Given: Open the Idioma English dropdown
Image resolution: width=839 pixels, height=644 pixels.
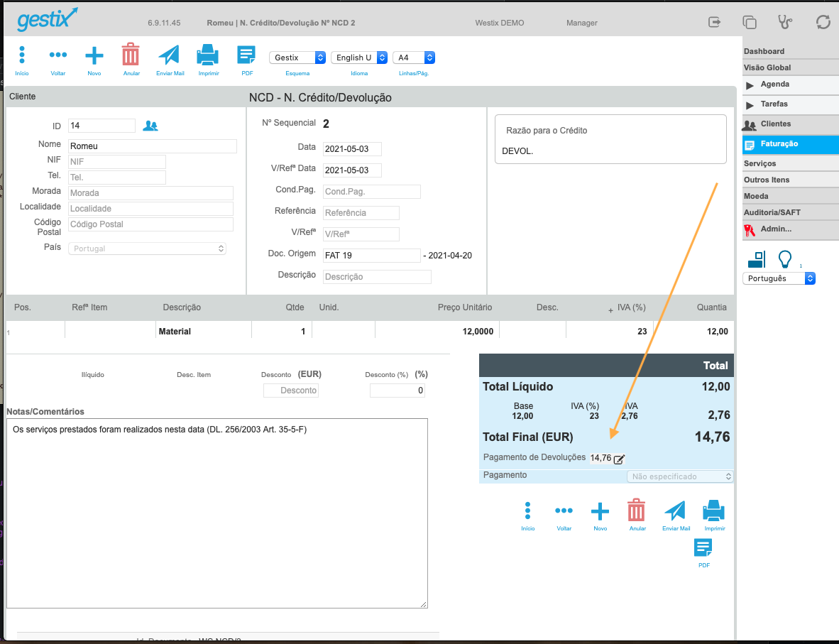Looking at the screenshot, I should point(359,58).
